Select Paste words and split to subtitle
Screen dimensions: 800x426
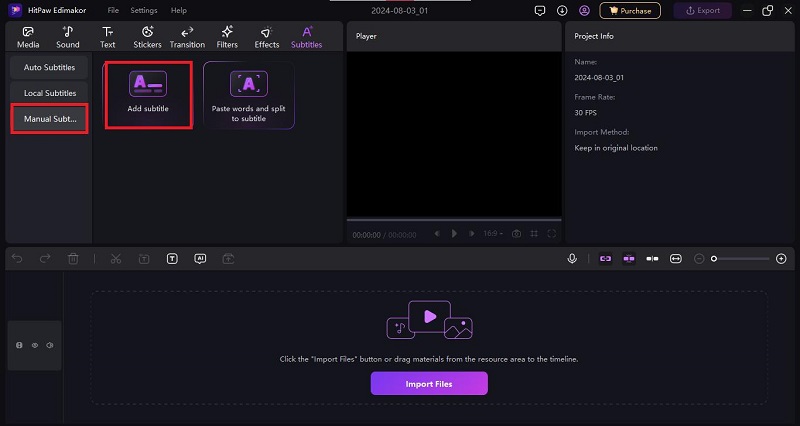248,95
